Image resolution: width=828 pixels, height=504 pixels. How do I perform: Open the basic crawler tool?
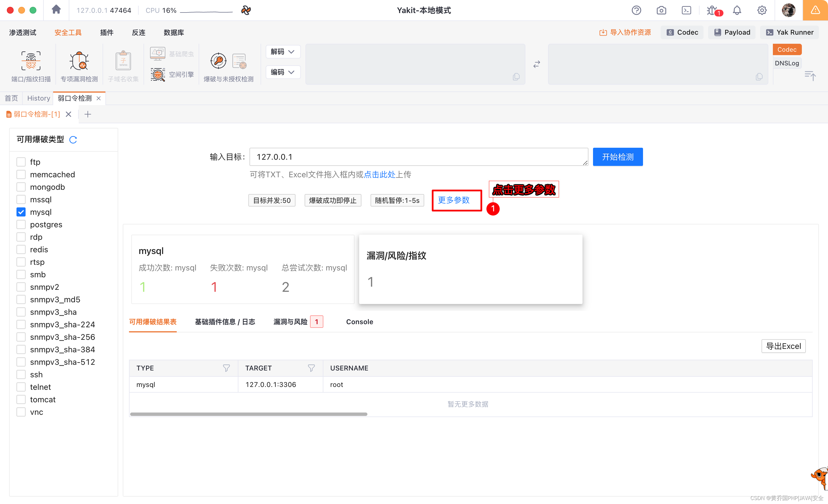pos(172,54)
